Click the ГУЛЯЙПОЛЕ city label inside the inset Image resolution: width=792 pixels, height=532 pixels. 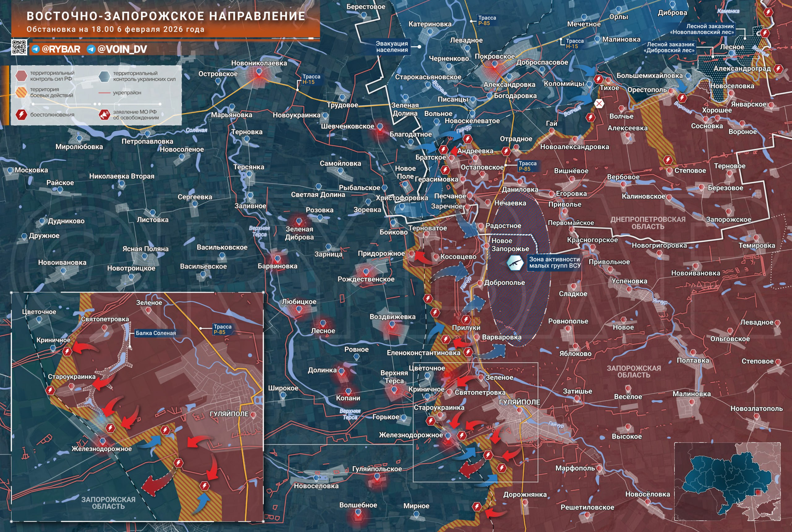[x=229, y=414]
